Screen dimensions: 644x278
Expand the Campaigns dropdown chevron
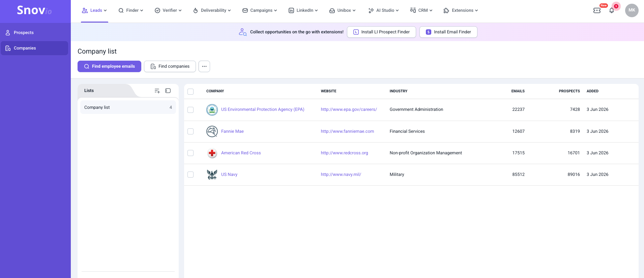[x=275, y=10]
